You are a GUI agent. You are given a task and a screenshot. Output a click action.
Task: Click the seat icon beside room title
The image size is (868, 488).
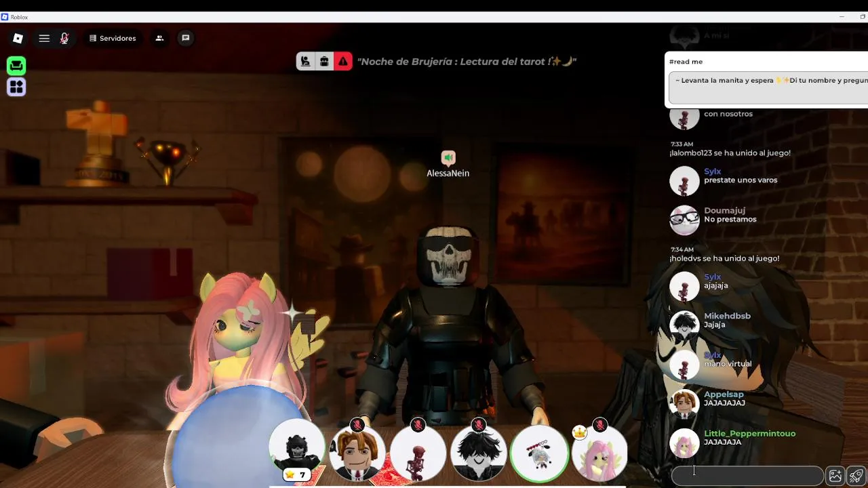pos(306,62)
